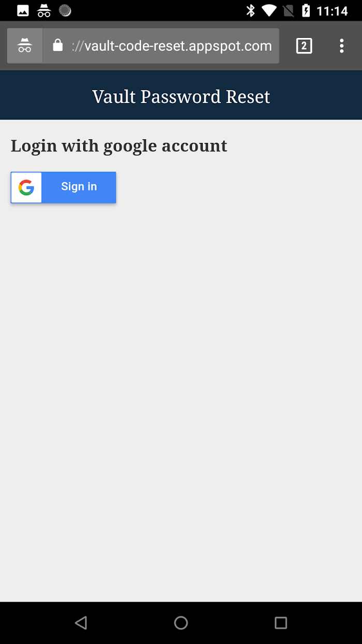Viewport: 362px width, 644px height.
Task: Tap the Bluetooth status icon
Action: click(x=251, y=10)
